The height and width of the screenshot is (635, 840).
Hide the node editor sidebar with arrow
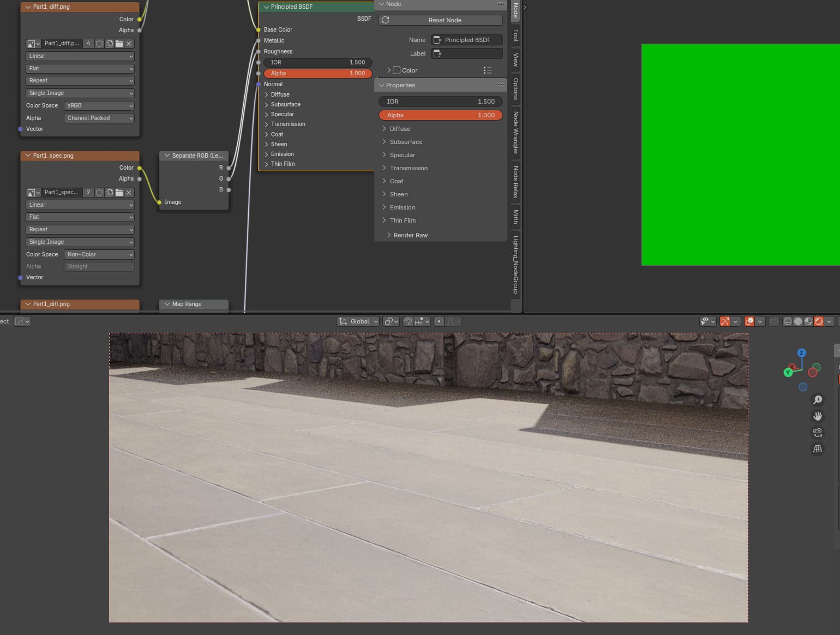[525, 8]
